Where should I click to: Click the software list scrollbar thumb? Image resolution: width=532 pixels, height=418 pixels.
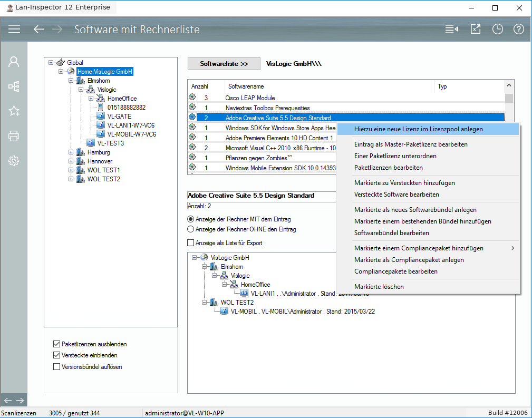click(x=509, y=98)
